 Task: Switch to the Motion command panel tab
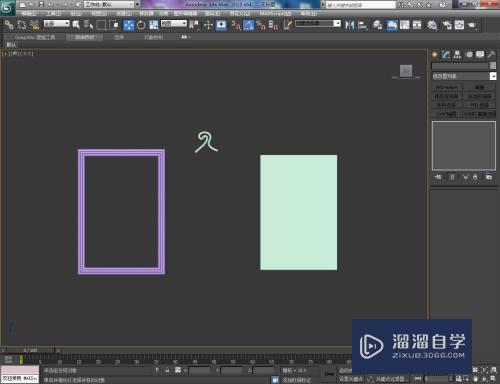tap(469, 55)
